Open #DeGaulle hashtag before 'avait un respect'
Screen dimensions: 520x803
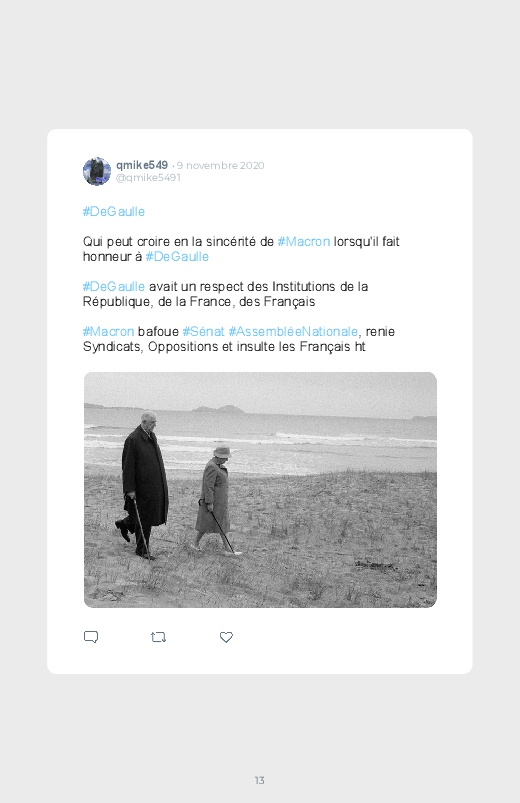click(x=114, y=286)
